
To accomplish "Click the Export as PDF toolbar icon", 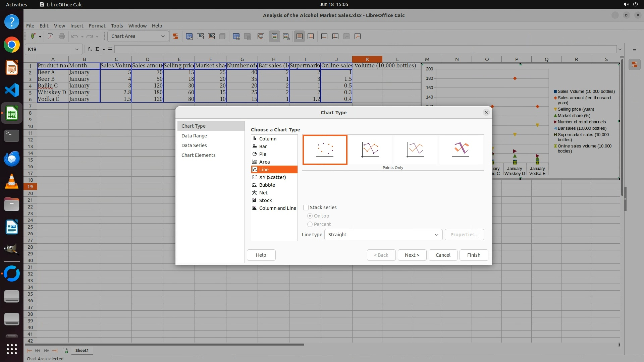I will click(x=51, y=37).
